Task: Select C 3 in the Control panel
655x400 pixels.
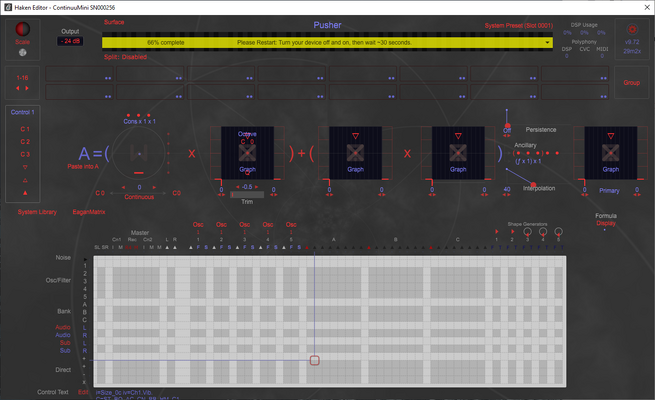Action: point(25,154)
